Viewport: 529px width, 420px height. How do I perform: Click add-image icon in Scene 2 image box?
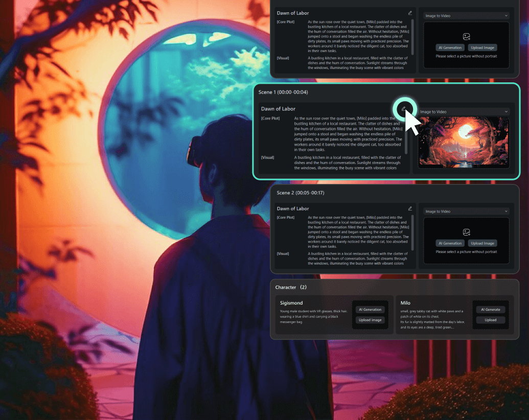[x=466, y=232]
